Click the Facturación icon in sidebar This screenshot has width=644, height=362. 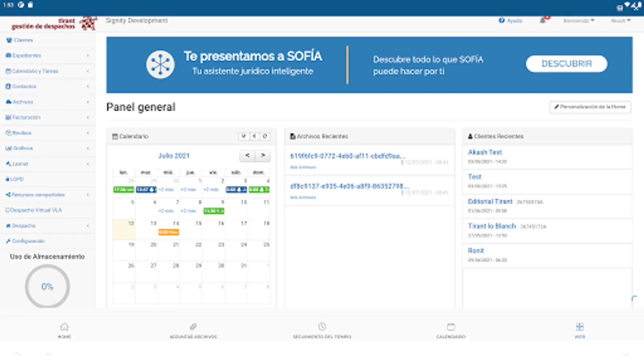point(8,117)
